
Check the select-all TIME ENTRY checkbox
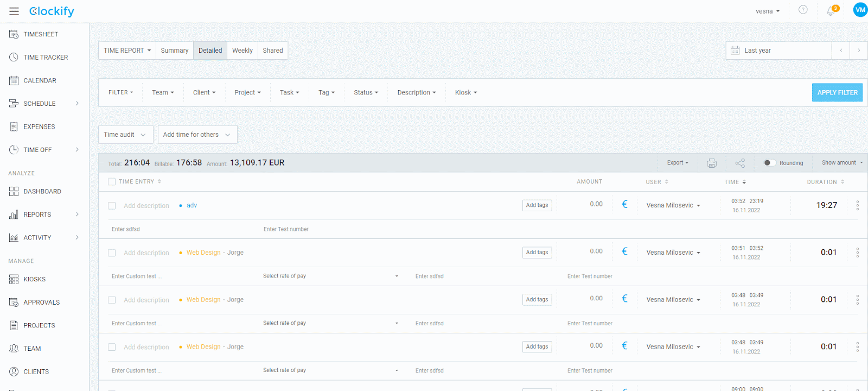click(112, 182)
